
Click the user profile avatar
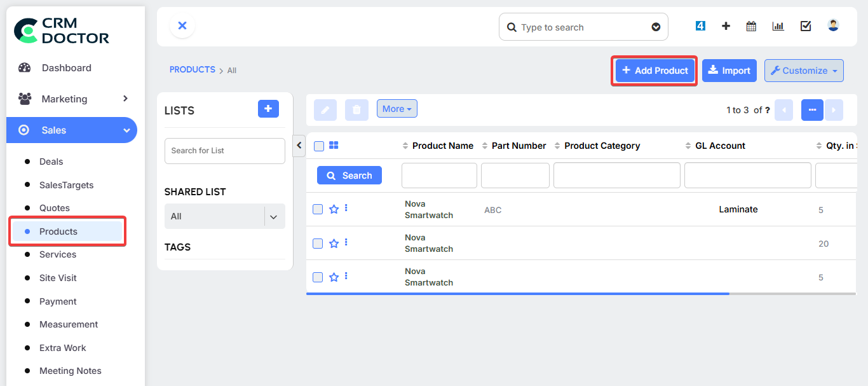[833, 25]
